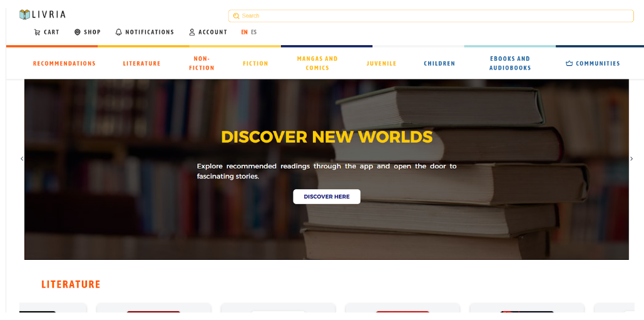Open the Recommendations category
This screenshot has width=644, height=320.
tap(64, 64)
